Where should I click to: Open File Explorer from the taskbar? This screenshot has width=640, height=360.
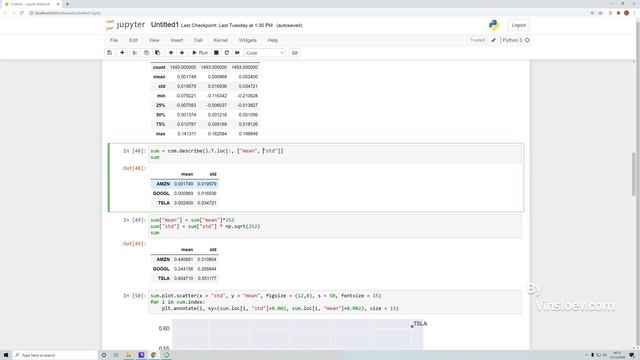[x=129, y=355]
